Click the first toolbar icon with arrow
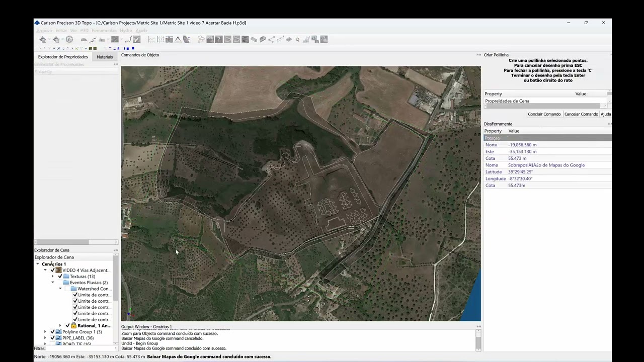Image resolution: width=644 pixels, height=362 pixels. (43, 39)
